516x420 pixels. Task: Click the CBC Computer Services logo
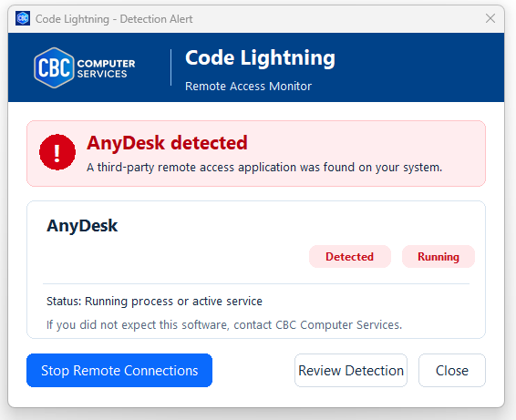pyautogui.click(x=85, y=67)
